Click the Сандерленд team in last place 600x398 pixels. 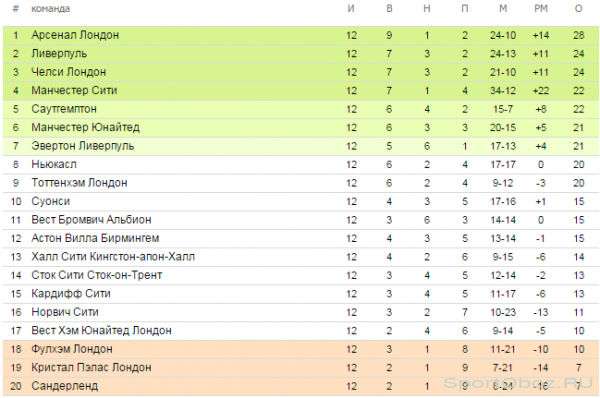click(65, 386)
